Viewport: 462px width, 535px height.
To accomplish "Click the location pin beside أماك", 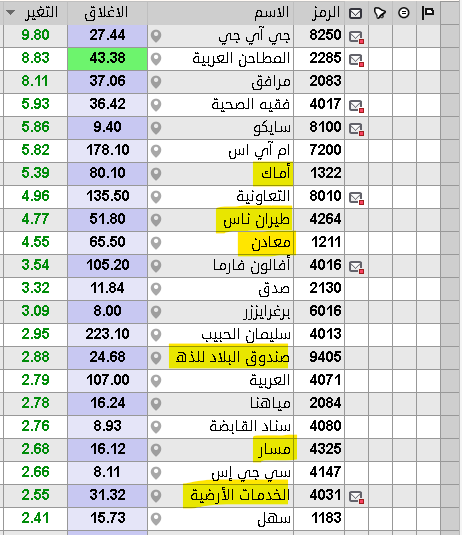I will [156, 174].
